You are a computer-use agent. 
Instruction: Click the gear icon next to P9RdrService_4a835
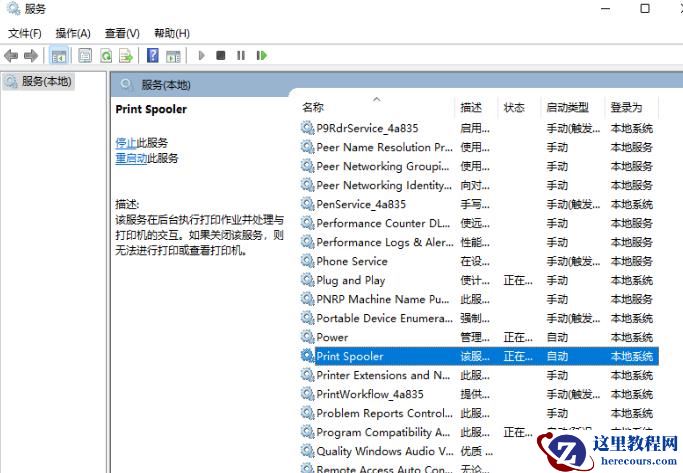click(308, 128)
